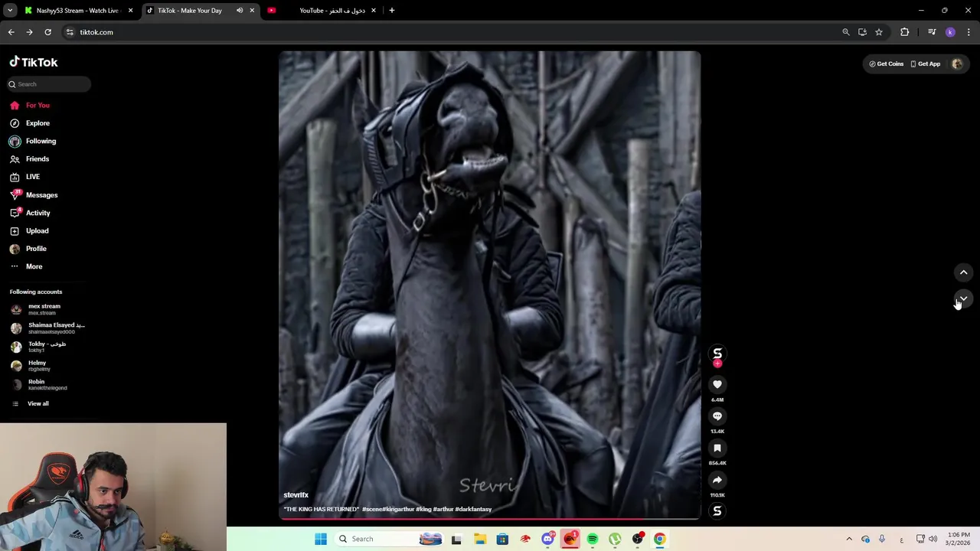Open Helmy followed account

click(31, 366)
